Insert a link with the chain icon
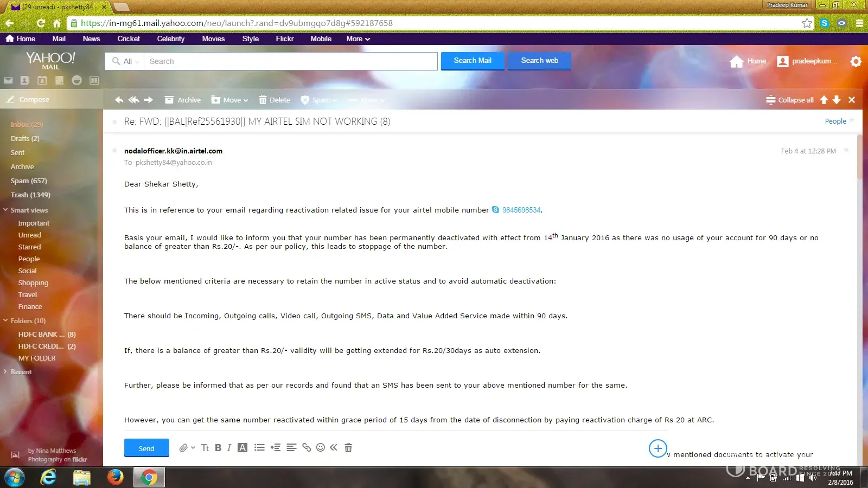 click(x=307, y=448)
